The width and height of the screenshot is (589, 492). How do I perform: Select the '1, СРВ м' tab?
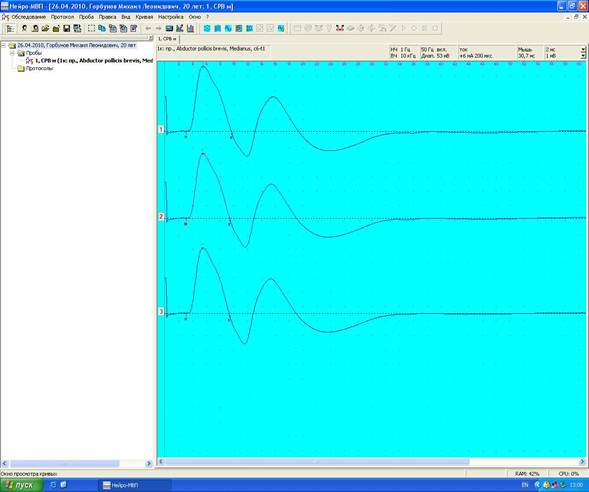click(x=168, y=39)
